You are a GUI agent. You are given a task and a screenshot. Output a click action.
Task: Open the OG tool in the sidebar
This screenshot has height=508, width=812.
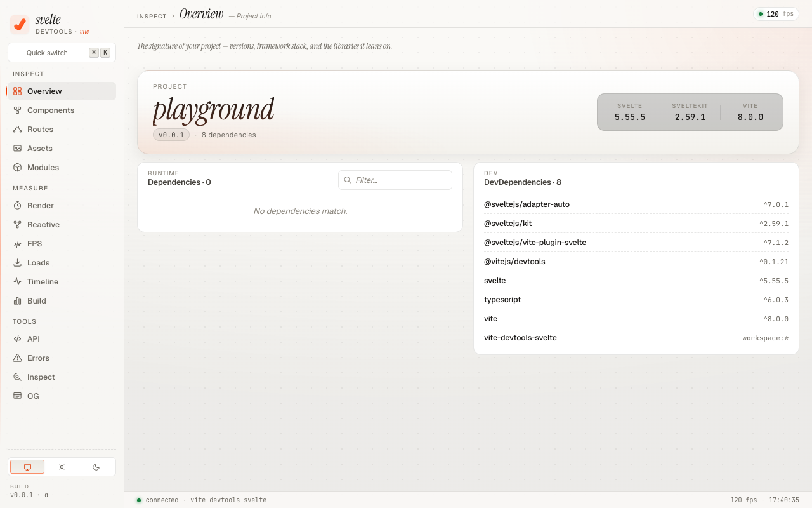[62, 396]
